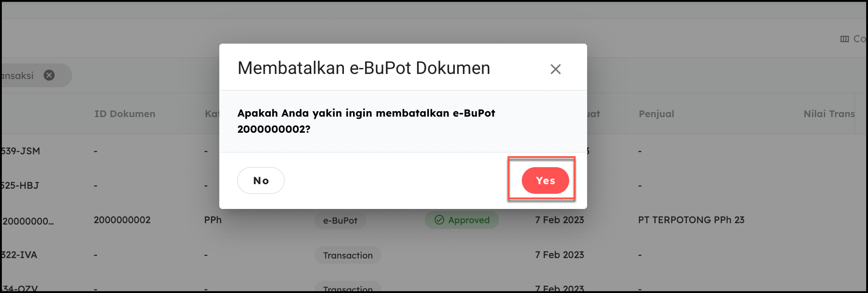Click the seller PT TERPOTONG PPh 23
The width and height of the screenshot is (868, 293).
pos(691,220)
